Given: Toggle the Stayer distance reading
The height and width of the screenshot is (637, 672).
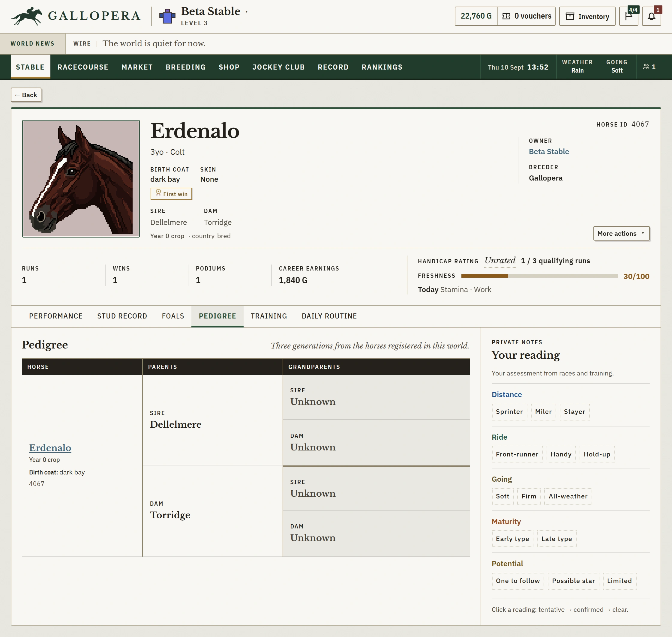Looking at the screenshot, I should click(x=574, y=412).
